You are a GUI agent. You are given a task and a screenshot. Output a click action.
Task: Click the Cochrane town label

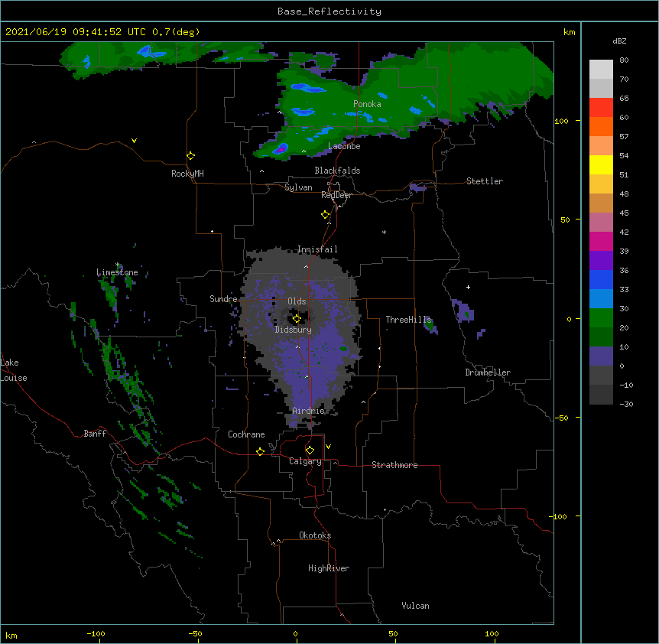(246, 434)
